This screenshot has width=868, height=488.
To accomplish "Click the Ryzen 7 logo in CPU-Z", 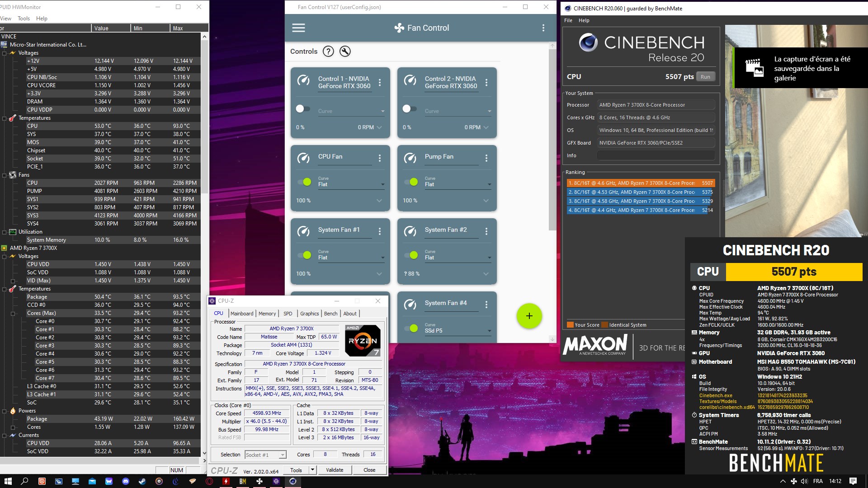I will (x=363, y=341).
